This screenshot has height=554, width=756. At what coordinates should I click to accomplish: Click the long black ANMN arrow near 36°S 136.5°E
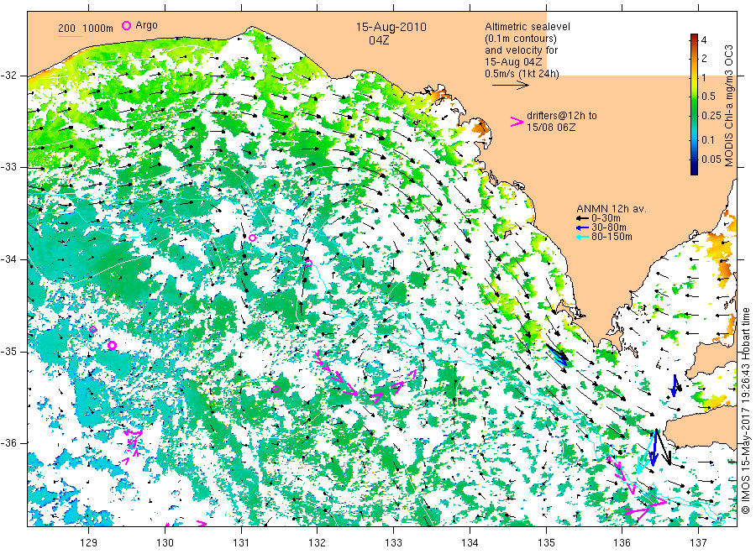pyautogui.click(x=663, y=447)
